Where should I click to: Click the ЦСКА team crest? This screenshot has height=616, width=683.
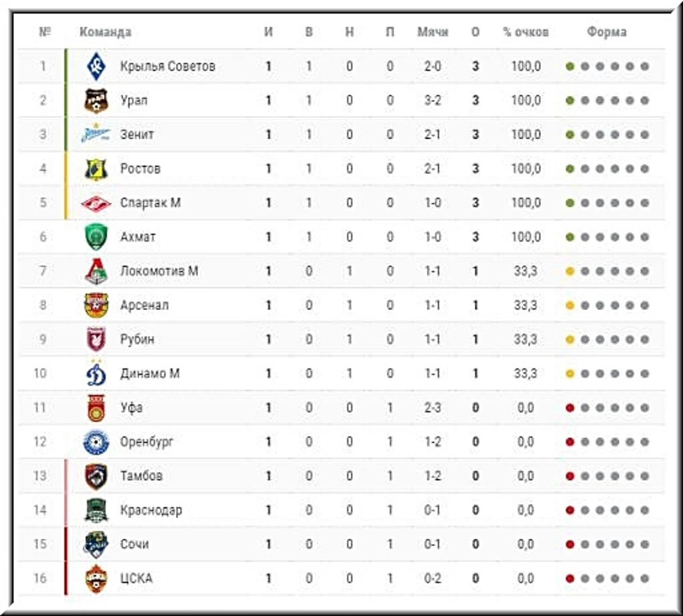(96, 578)
